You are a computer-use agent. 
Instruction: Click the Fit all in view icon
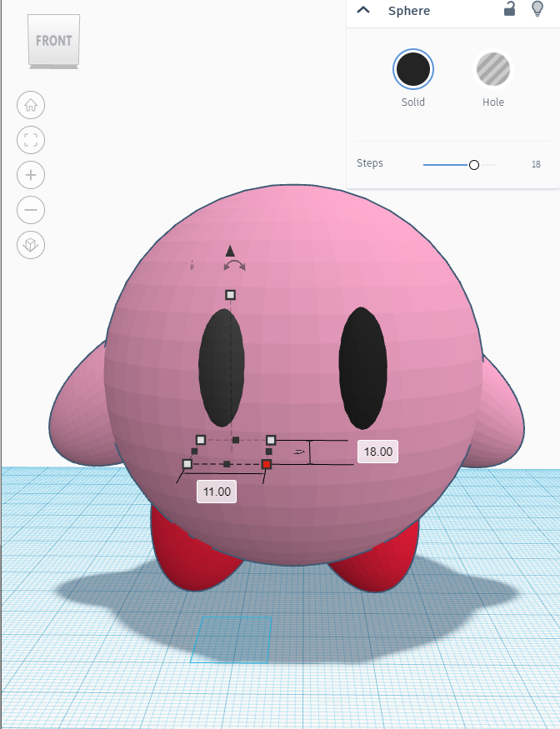31,140
